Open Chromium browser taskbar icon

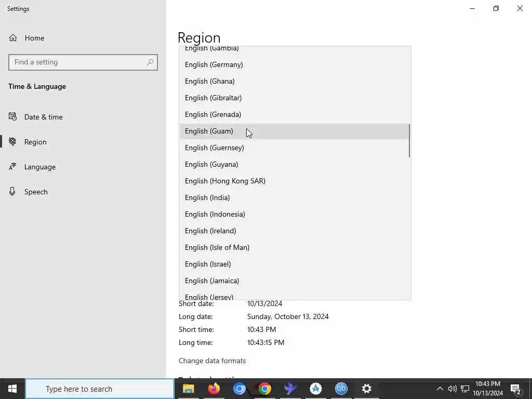pos(239,389)
